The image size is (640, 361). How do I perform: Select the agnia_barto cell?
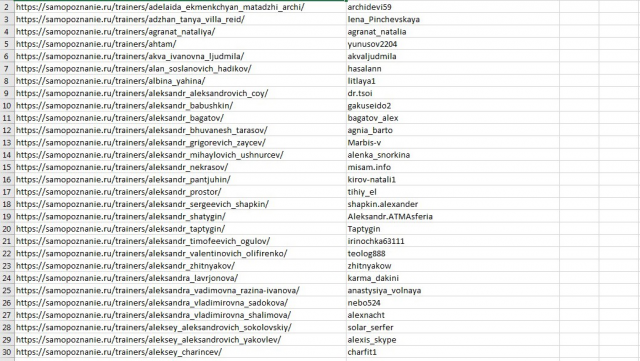[453, 130]
